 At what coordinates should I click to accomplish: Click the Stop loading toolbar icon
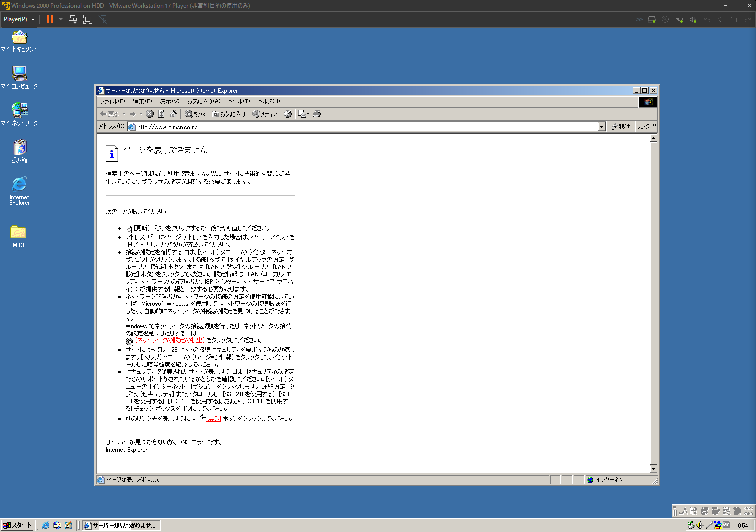(x=150, y=114)
